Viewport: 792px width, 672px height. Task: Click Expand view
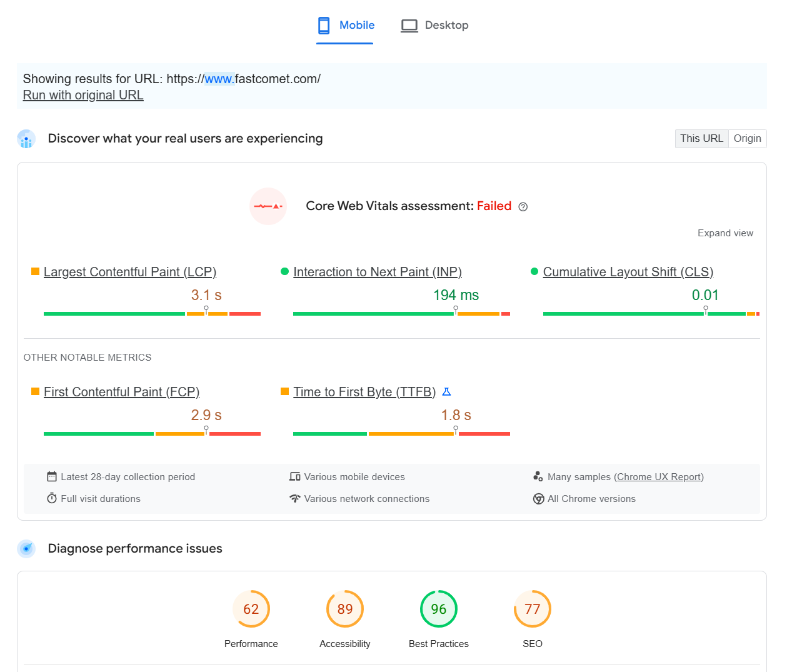(x=725, y=233)
